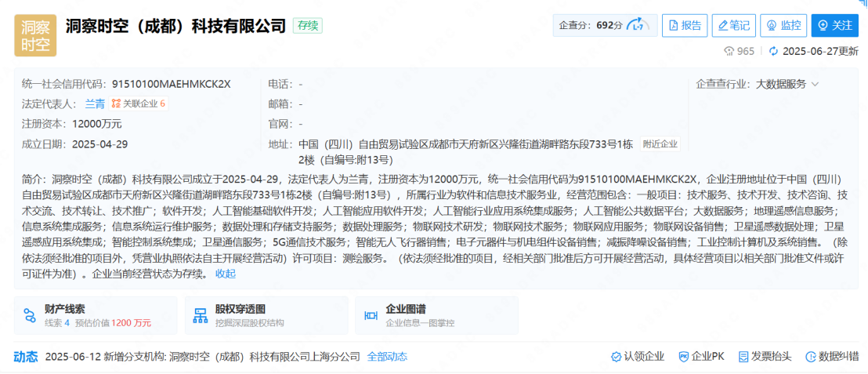Click 附近企业 nearby companies button
868x374 pixels.
pyautogui.click(x=660, y=144)
